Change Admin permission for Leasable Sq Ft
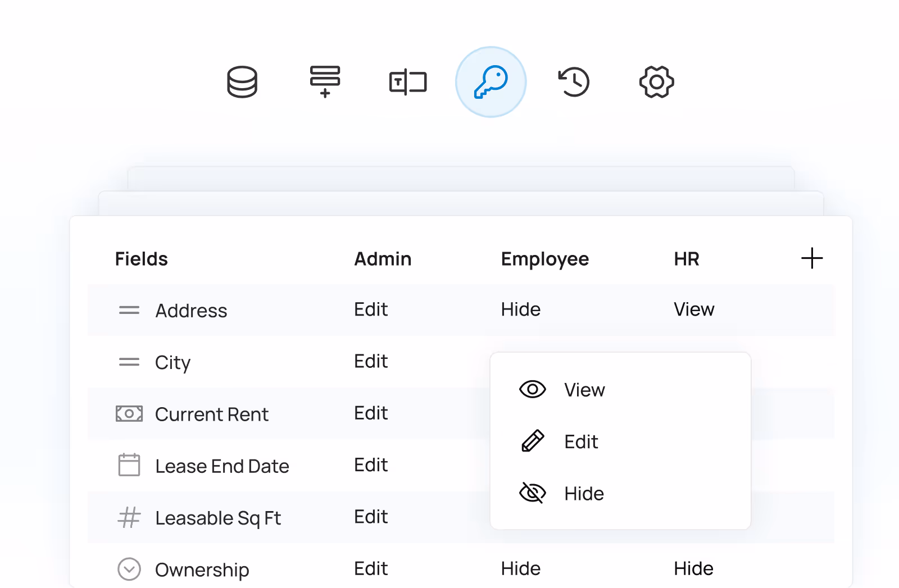This screenshot has height=588, width=899. pos(371,517)
